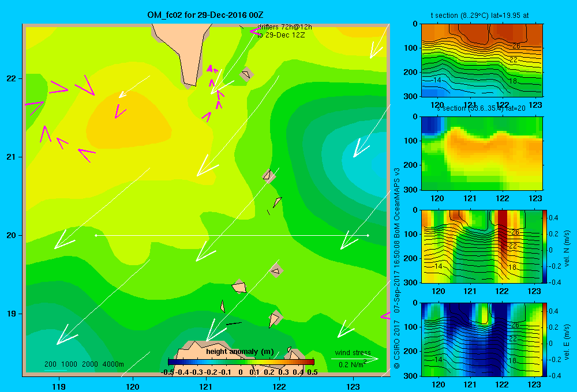Click the '0.4' tick on vel. N color bar
Image resolution: width=577 pixels, height=392 pixels.
click(x=553, y=218)
